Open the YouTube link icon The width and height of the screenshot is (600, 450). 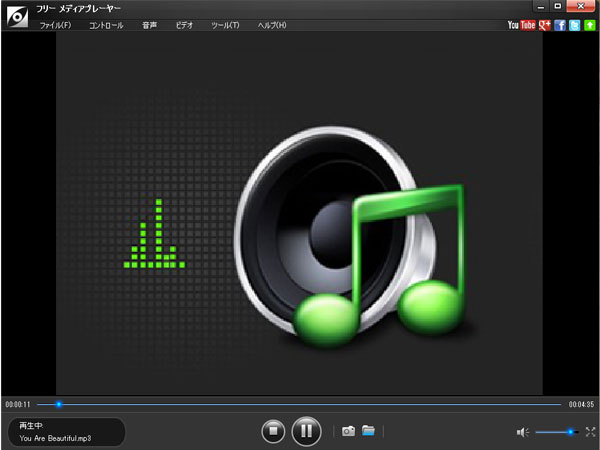pyautogui.click(x=521, y=25)
